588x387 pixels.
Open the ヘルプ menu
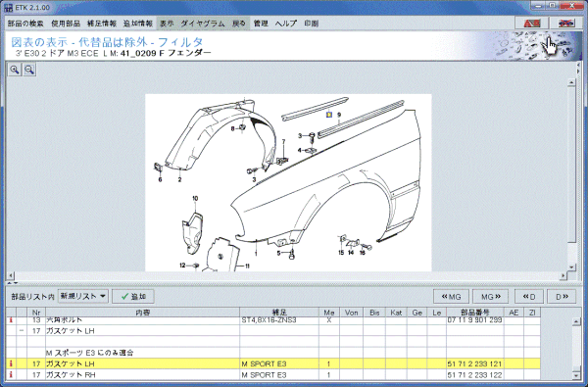(x=286, y=24)
